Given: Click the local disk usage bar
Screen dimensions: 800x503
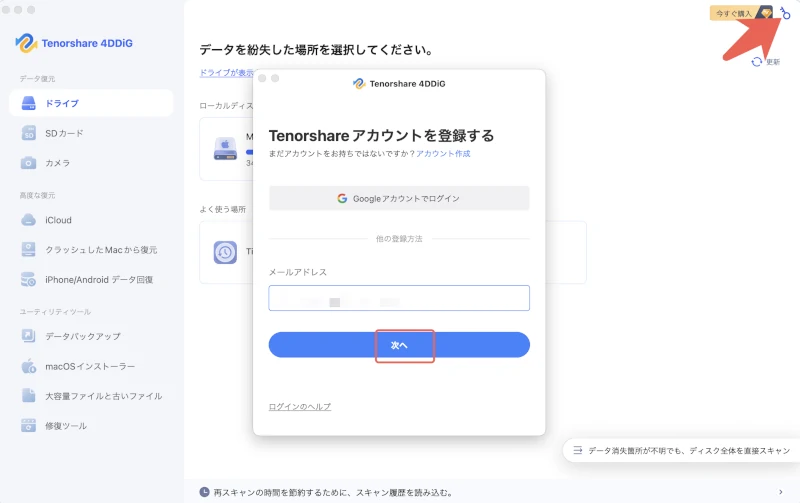Looking at the screenshot, I should 250,152.
